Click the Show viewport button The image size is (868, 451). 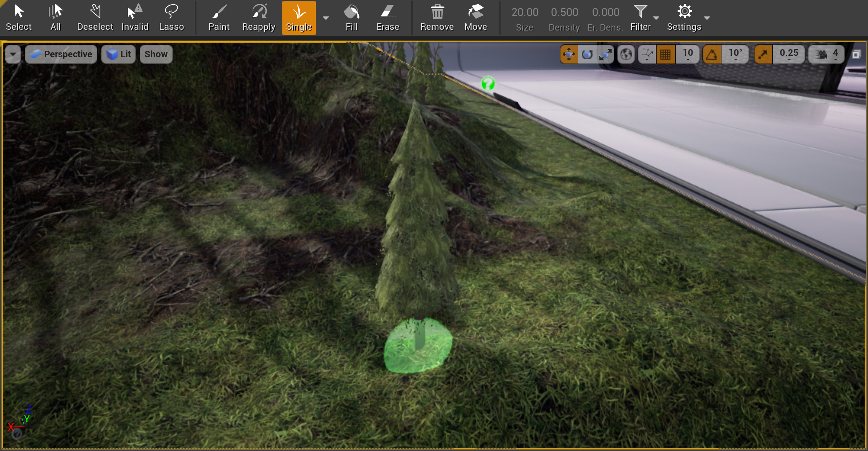(x=156, y=54)
